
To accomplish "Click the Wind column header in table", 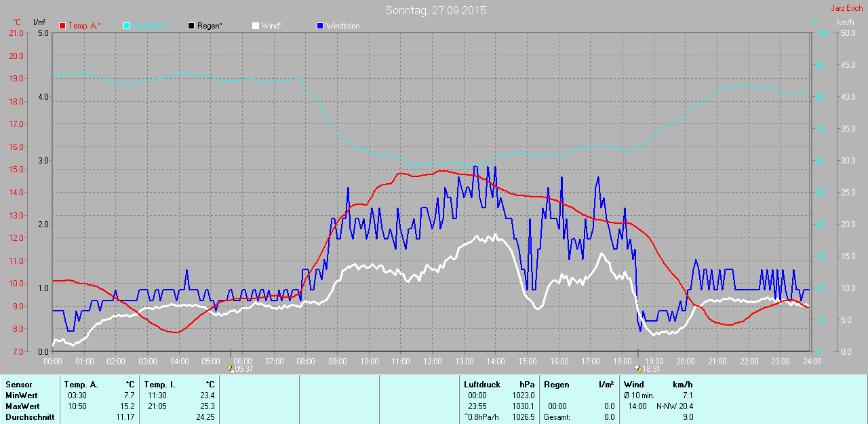I will [x=633, y=385].
